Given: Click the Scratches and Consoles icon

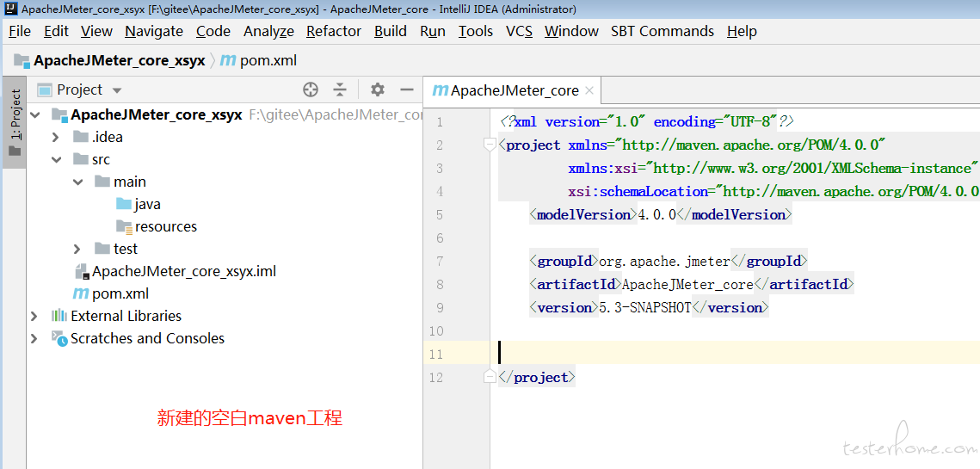Looking at the screenshot, I should tap(59, 338).
